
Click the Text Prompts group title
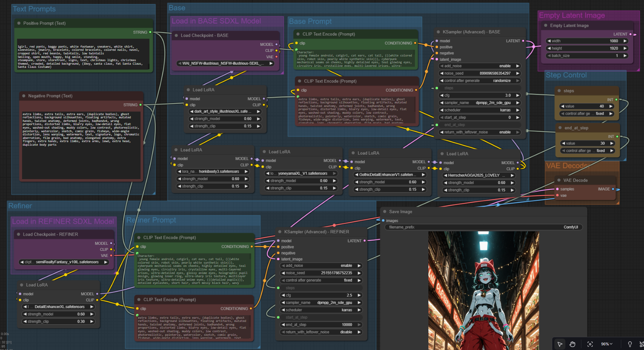tap(34, 9)
